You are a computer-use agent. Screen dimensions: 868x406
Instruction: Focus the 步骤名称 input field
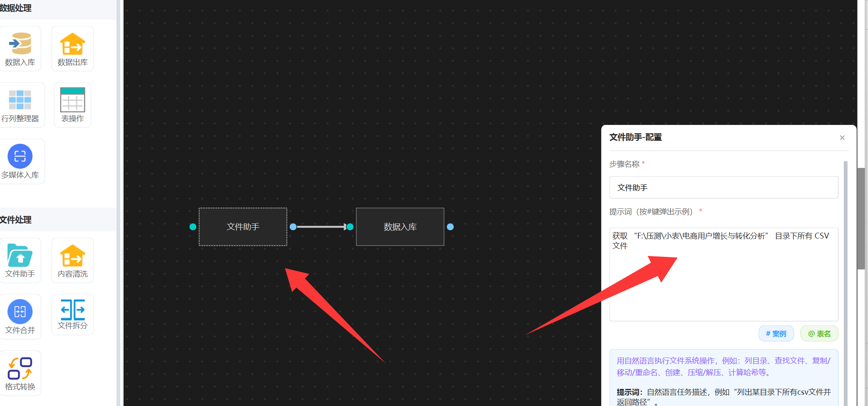pyautogui.click(x=723, y=188)
